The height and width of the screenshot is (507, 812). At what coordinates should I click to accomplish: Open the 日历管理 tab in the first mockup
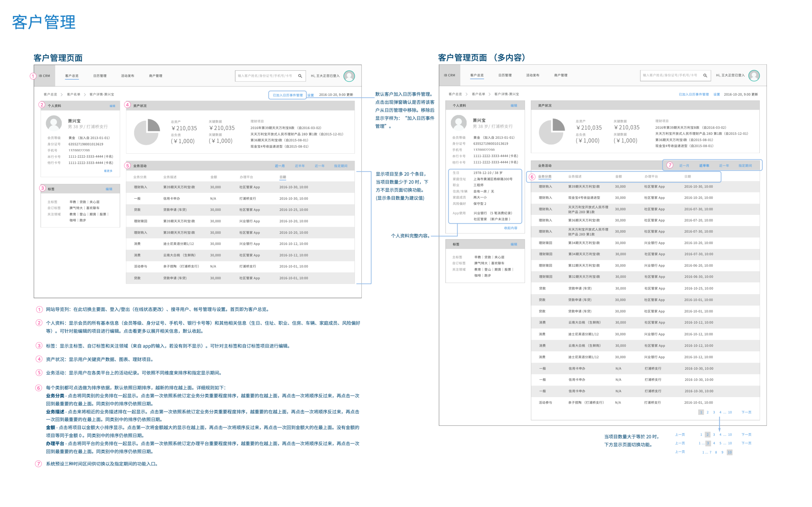100,76
